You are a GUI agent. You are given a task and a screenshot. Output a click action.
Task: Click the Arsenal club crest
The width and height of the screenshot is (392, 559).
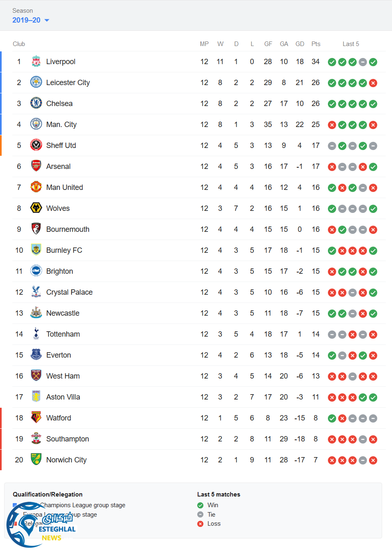tap(36, 166)
